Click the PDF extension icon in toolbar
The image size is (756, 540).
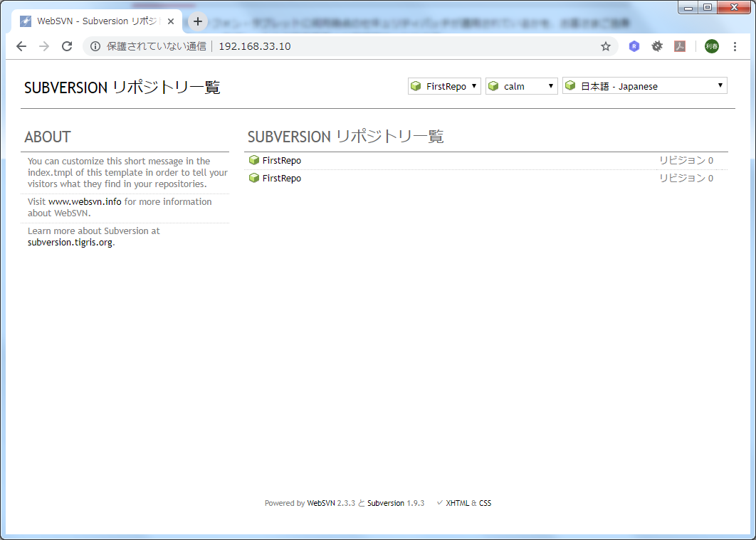pyautogui.click(x=680, y=46)
